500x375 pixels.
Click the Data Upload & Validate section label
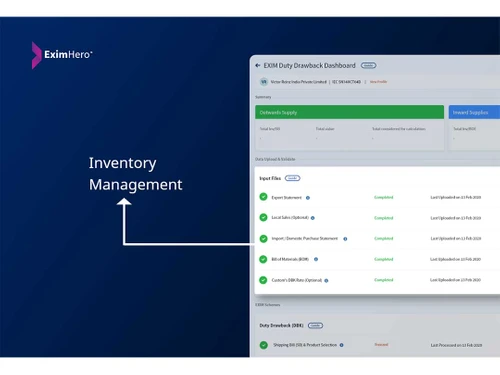point(275,159)
